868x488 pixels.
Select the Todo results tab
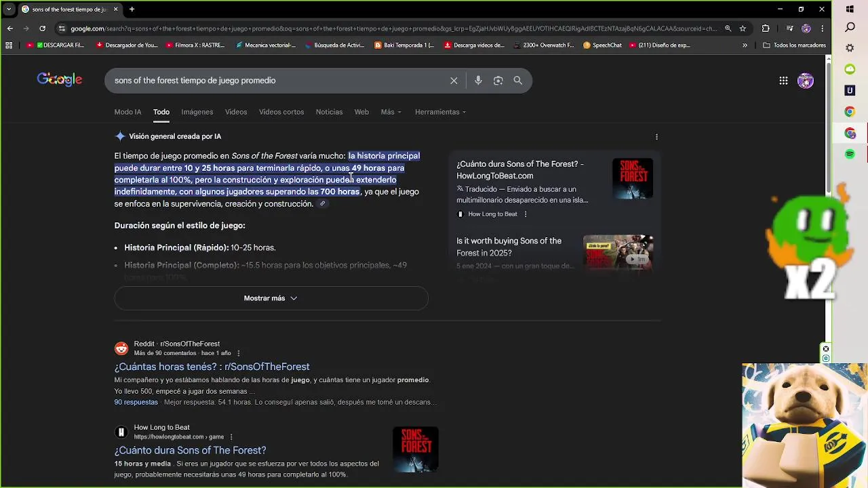tap(161, 112)
